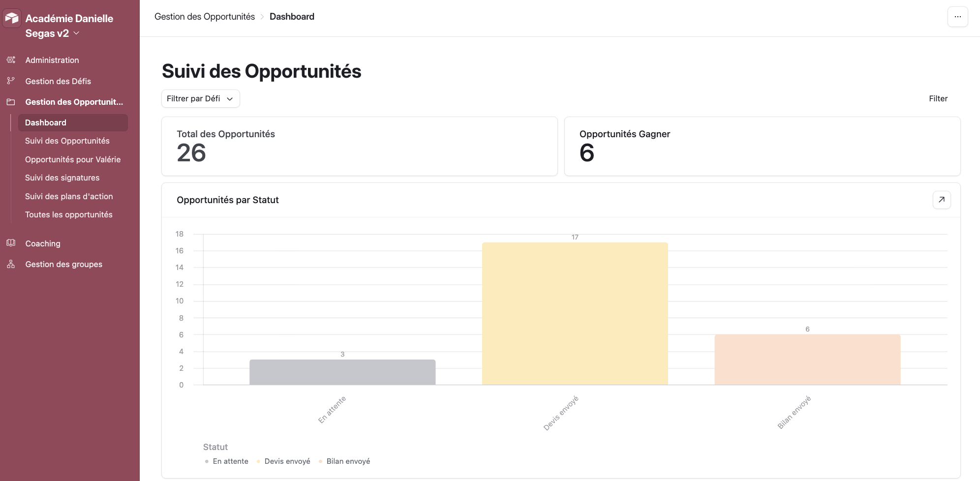Toggle the Bilan envoyé legend entry
The height and width of the screenshot is (481, 980).
[x=348, y=461]
